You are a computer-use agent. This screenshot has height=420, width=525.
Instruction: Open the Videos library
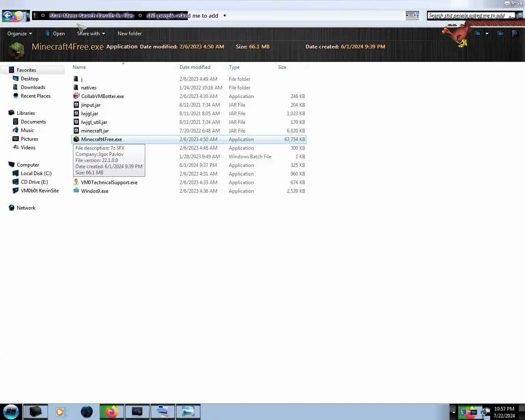click(28, 148)
